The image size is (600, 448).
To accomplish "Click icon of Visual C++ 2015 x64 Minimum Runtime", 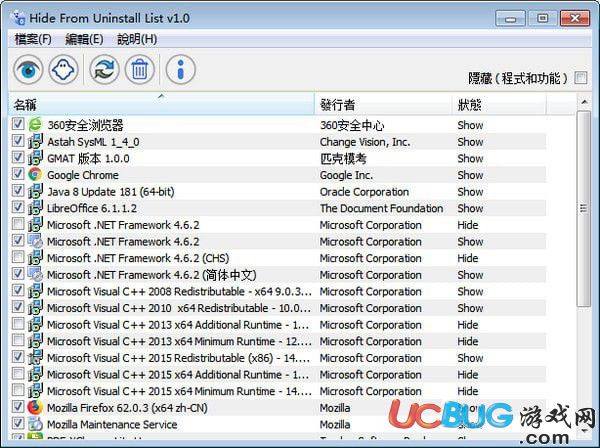I will [35, 391].
